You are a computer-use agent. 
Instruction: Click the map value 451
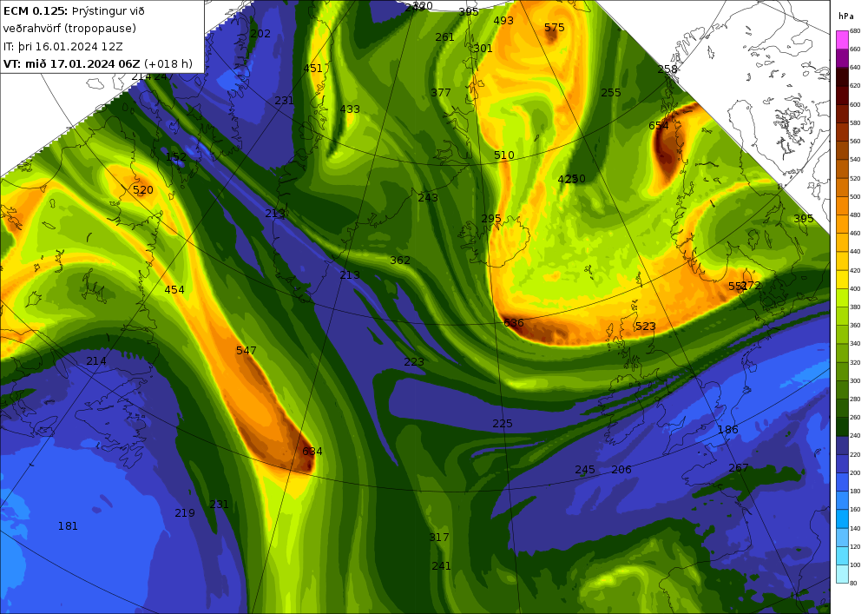point(312,68)
